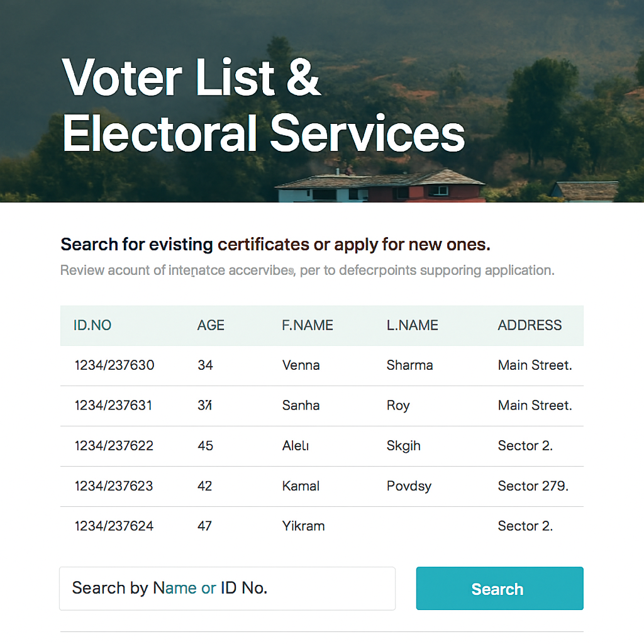Select last name Sharma cell
The image size is (644, 644).
pos(409,365)
